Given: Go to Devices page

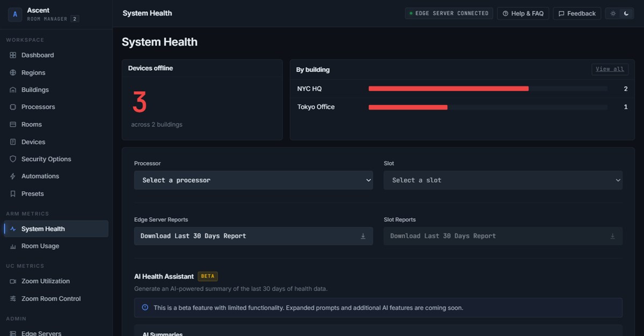Looking at the screenshot, I should 56,142.
